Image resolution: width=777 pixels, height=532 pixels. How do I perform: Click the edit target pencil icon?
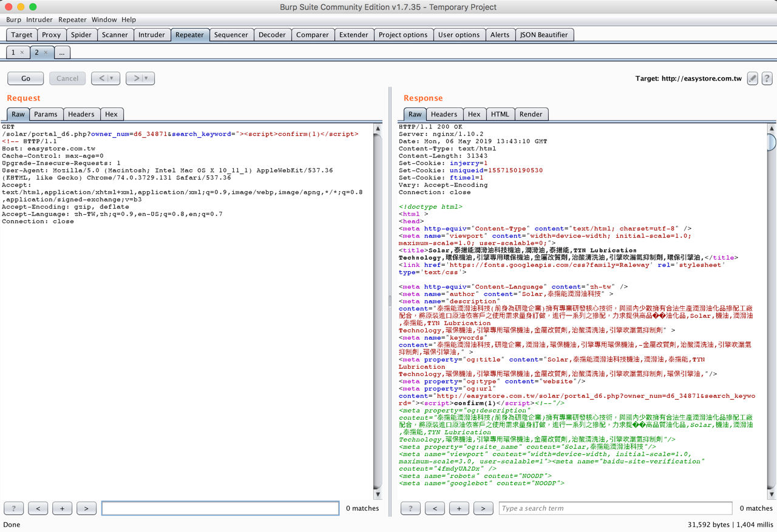point(753,78)
